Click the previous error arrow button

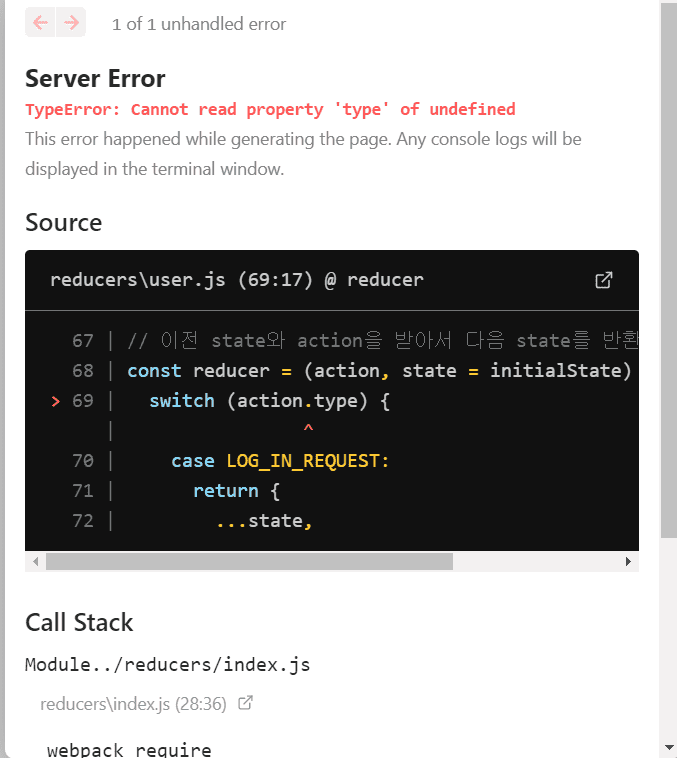tap(40, 23)
